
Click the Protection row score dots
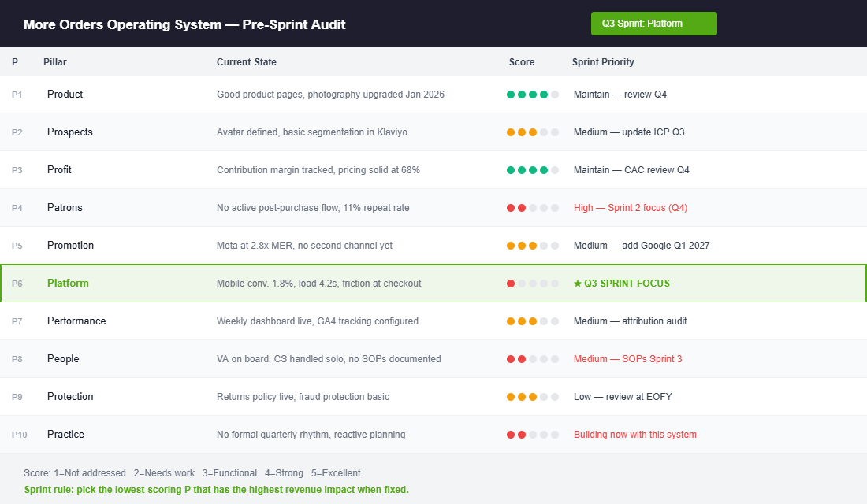pos(533,397)
